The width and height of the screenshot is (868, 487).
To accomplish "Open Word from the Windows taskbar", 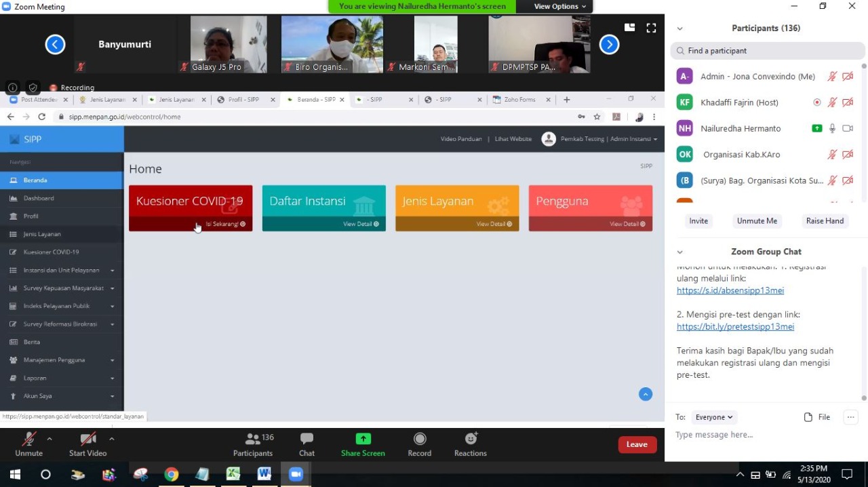I will [x=264, y=474].
